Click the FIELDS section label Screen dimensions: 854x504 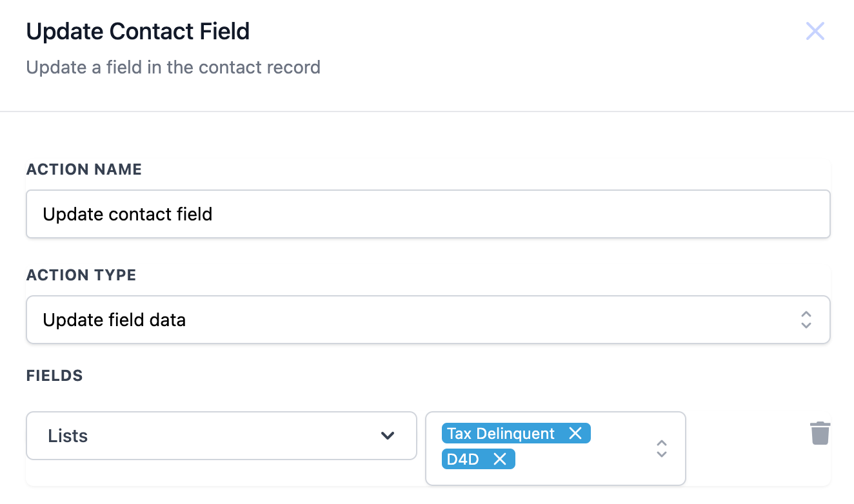point(54,376)
